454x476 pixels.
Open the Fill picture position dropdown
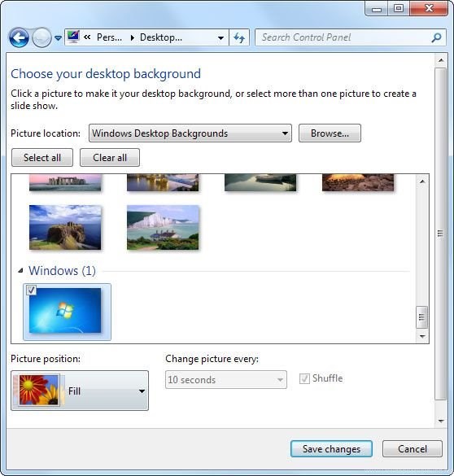[80, 391]
